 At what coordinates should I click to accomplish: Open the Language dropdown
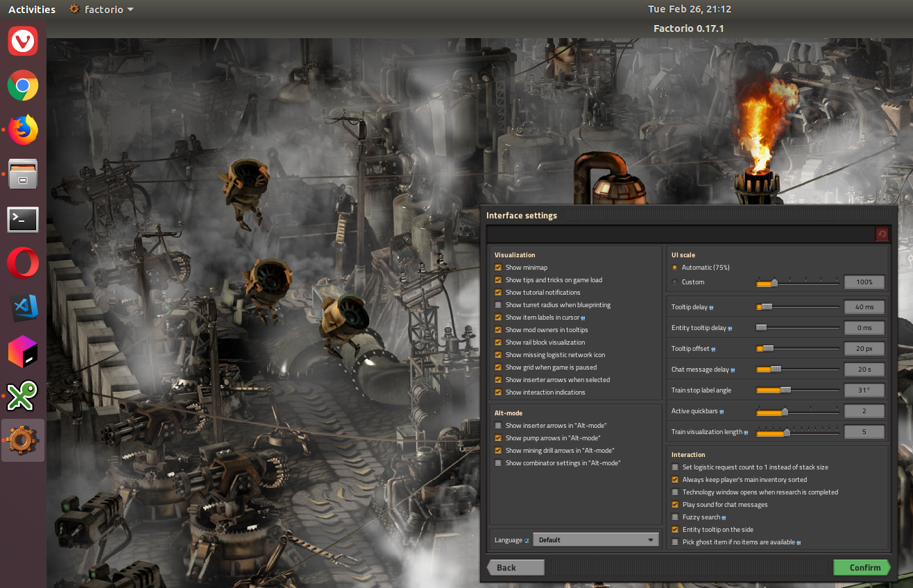tap(595, 540)
